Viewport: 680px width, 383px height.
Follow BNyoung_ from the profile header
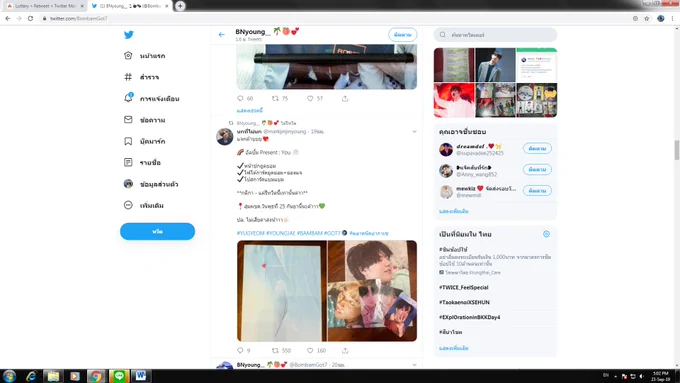(x=402, y=35)
